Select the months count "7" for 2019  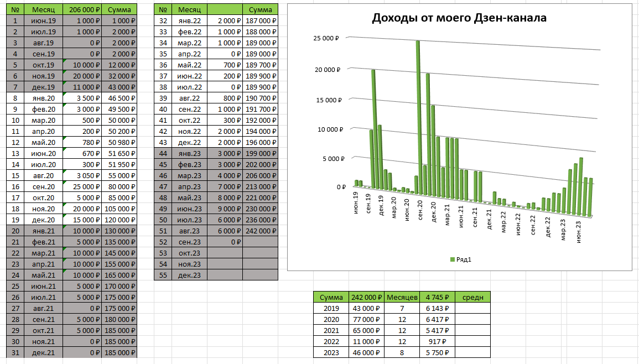tap(402, 309)
